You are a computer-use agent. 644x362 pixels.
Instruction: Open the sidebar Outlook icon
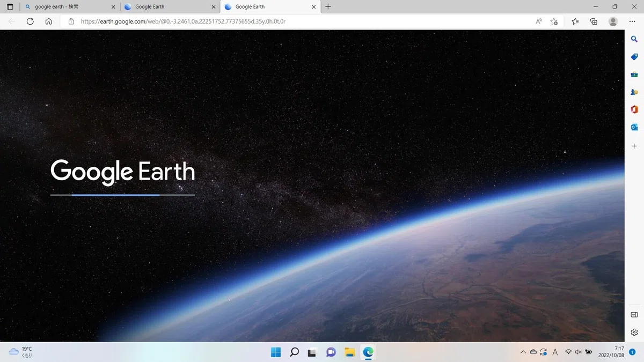click(x=634, y=127)
